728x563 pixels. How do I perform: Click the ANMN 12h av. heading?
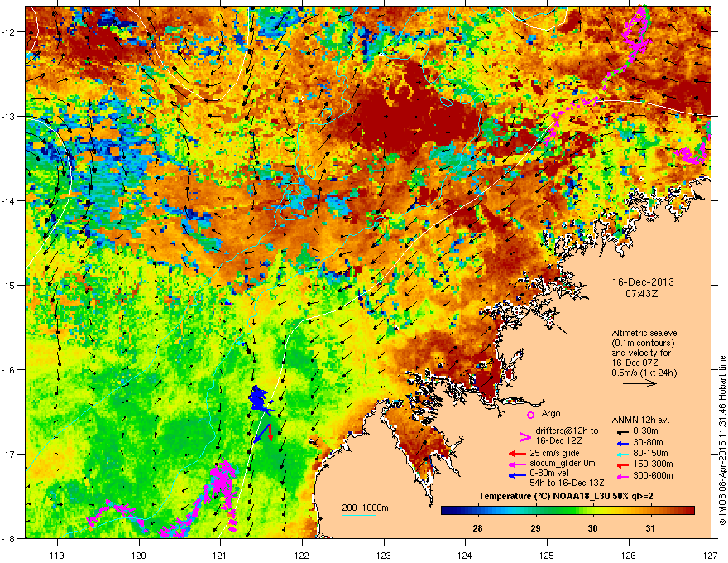[640, 421]
